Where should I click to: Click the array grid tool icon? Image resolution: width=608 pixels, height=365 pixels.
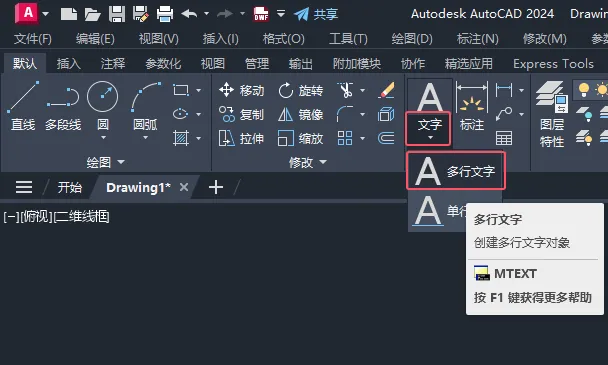pyautogui.click(x=345, y=138)
